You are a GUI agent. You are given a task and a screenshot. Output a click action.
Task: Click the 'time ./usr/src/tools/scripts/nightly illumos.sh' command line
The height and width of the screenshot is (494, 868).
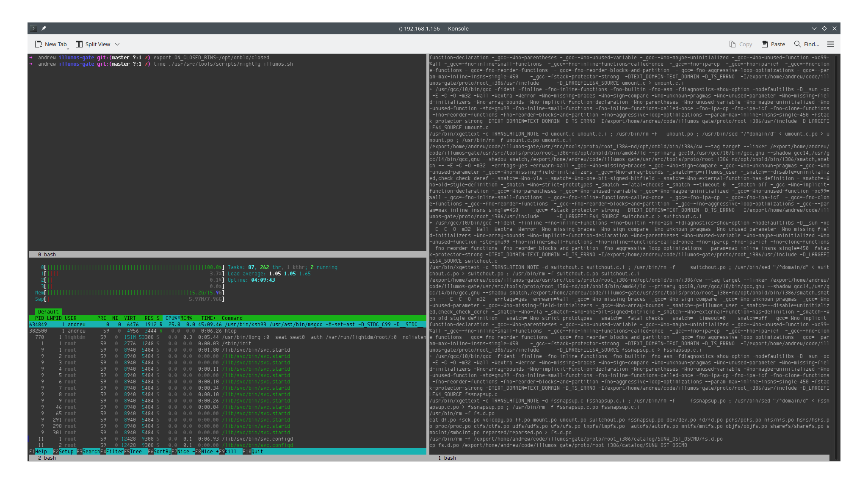[x=223, y=64]
